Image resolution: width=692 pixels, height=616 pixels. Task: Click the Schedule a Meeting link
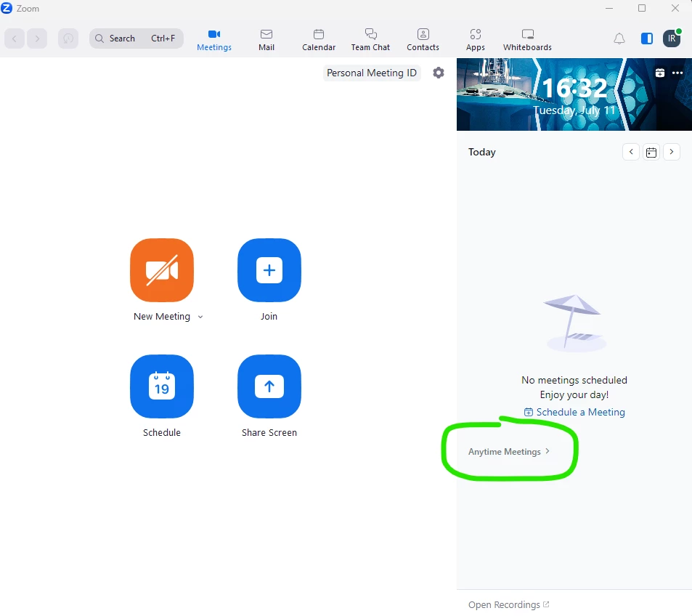click(x=574, y=412)
